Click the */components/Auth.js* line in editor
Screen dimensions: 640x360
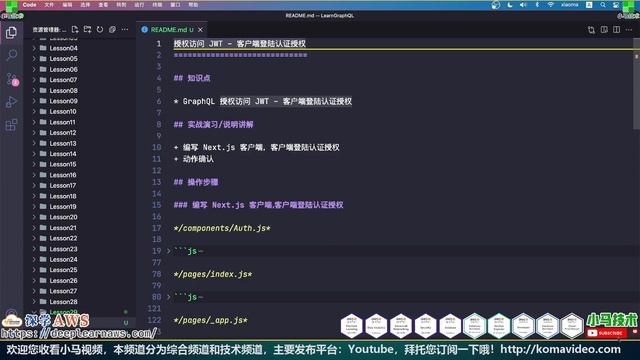(222, 228)
